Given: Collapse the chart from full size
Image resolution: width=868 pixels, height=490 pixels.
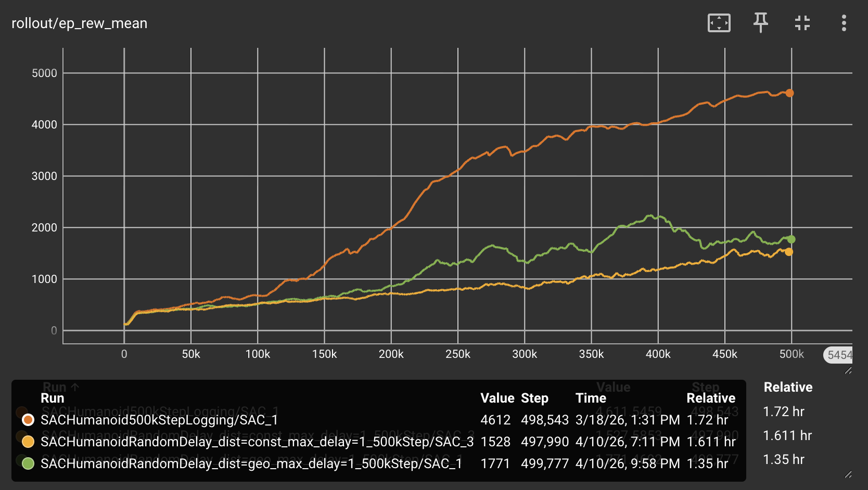Looking at the screenshot, I should (x=802, y=23).
